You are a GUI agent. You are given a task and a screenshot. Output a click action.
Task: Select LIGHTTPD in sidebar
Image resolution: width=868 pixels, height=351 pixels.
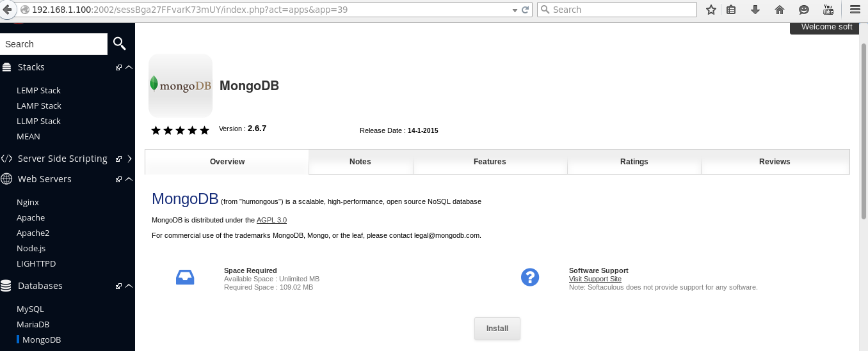(35, 263)
